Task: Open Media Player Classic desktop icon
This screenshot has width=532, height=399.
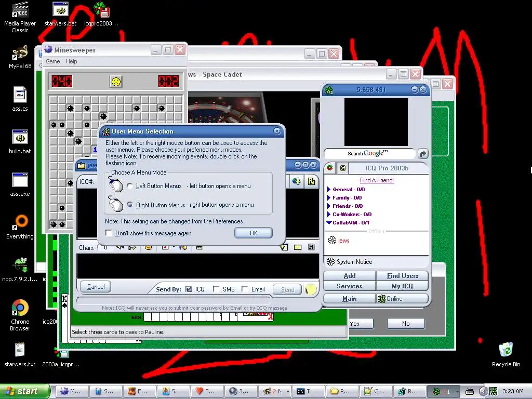Action: tap(20, 18)
